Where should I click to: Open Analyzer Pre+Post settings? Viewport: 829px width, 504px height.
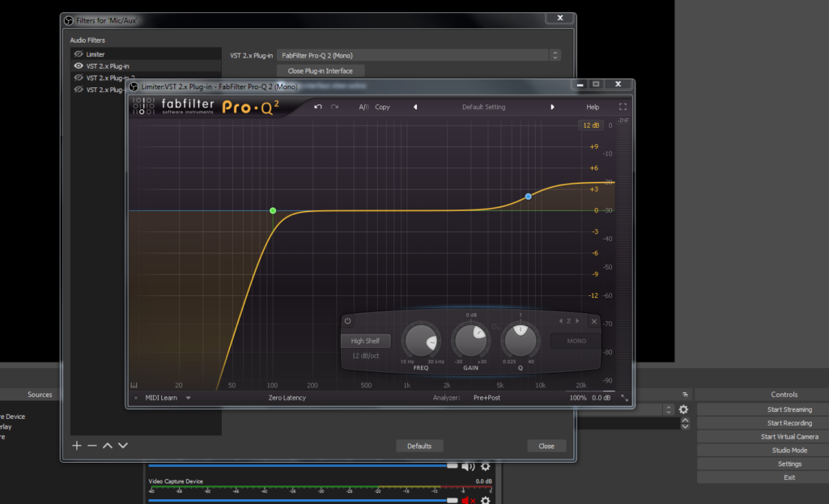tap(487, 398)
